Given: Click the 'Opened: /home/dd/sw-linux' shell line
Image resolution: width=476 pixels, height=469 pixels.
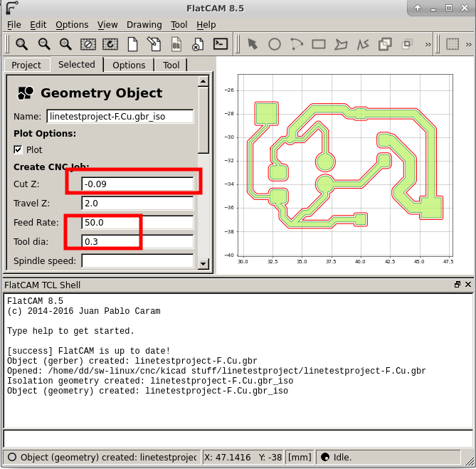Looking at the screenshot, I should [x=216, y=371].
